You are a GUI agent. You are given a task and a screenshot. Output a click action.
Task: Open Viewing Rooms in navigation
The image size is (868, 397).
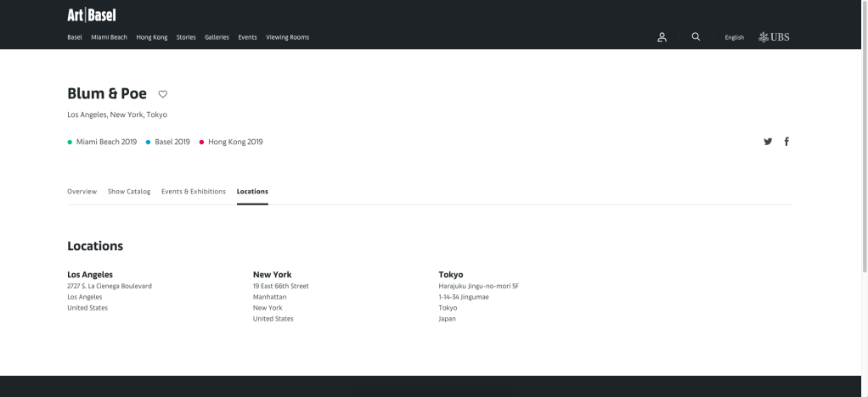click(x=287, y=37)
